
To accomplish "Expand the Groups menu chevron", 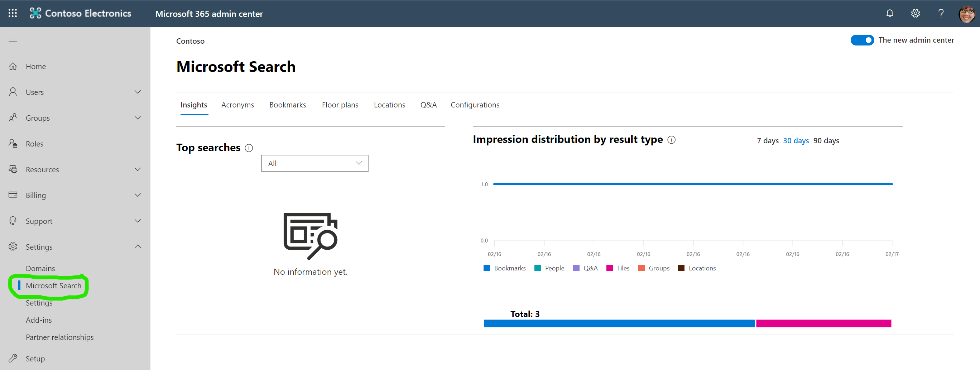I will 138,118.
